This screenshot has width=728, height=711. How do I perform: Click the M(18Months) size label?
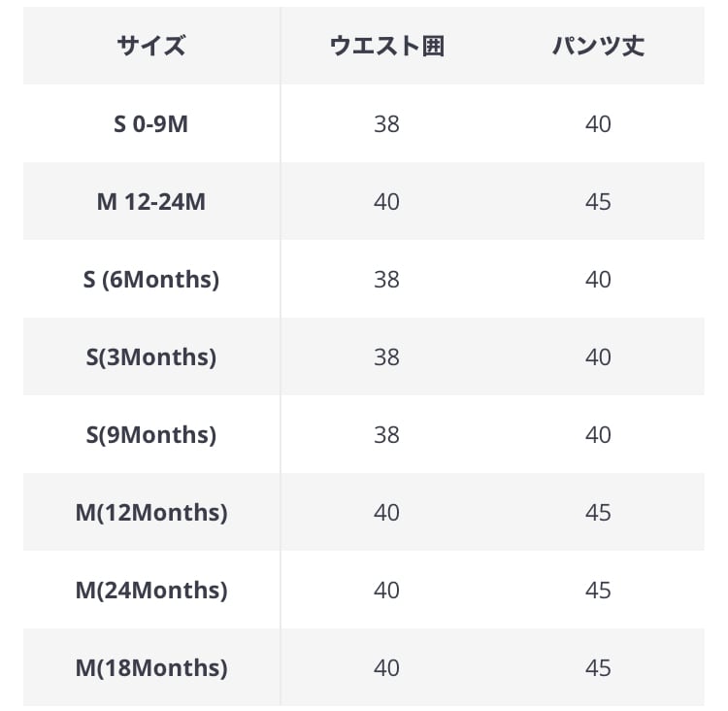150,668
